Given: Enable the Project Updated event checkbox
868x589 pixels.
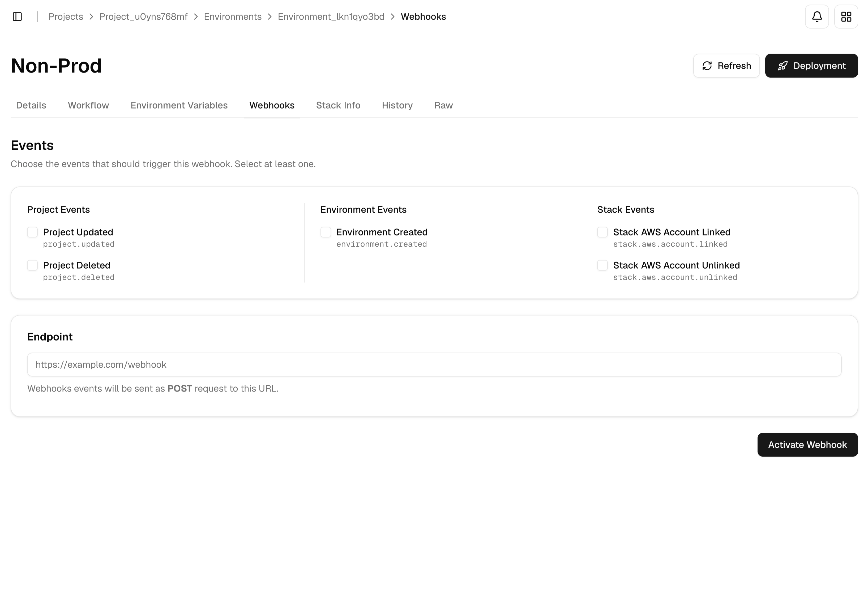Looking at the screenshot, I should tap(32, 232).
